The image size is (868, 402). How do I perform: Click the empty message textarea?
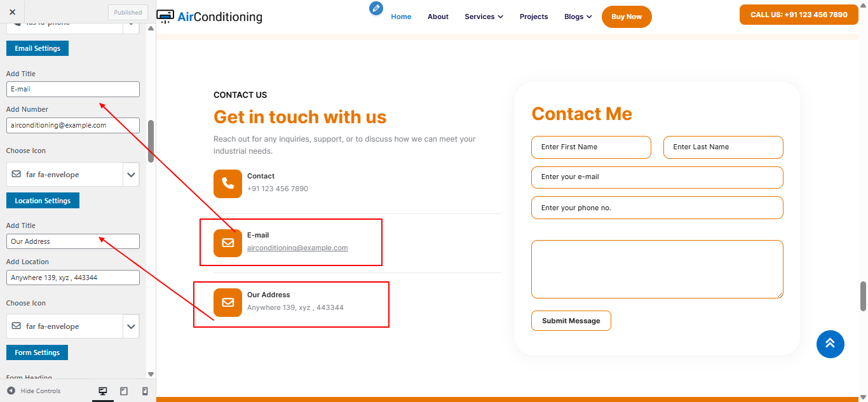click(x=657, y=269)
